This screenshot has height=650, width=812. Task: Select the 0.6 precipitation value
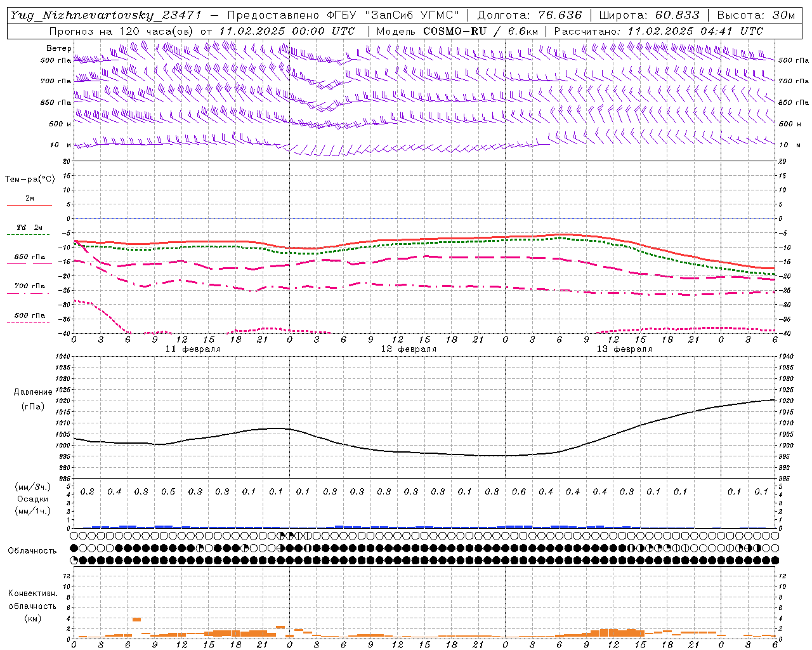[x=519, y=491]
